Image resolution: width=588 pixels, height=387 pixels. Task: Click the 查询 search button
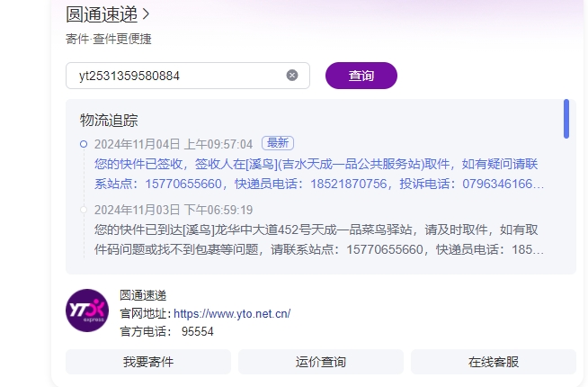[361, 76]
